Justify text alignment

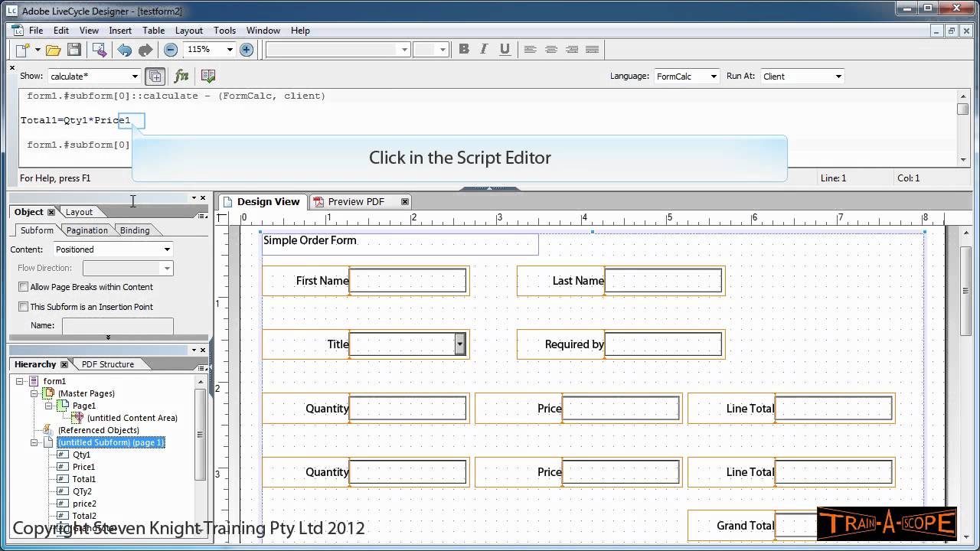click(592, 49)
